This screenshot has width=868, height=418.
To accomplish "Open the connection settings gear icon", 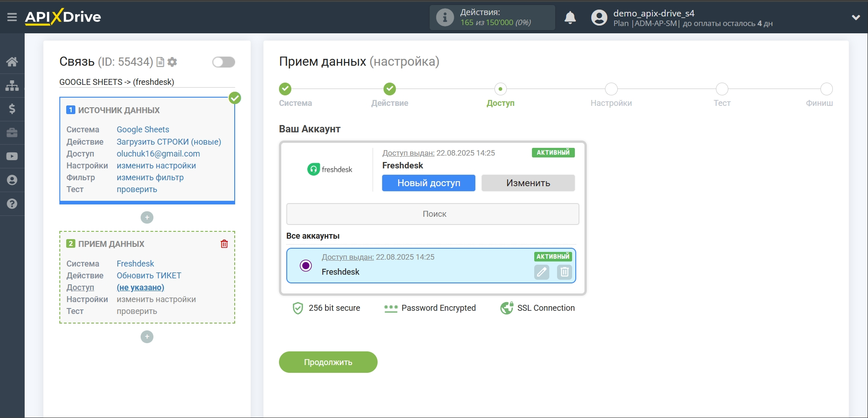I will tap(172, 62).
